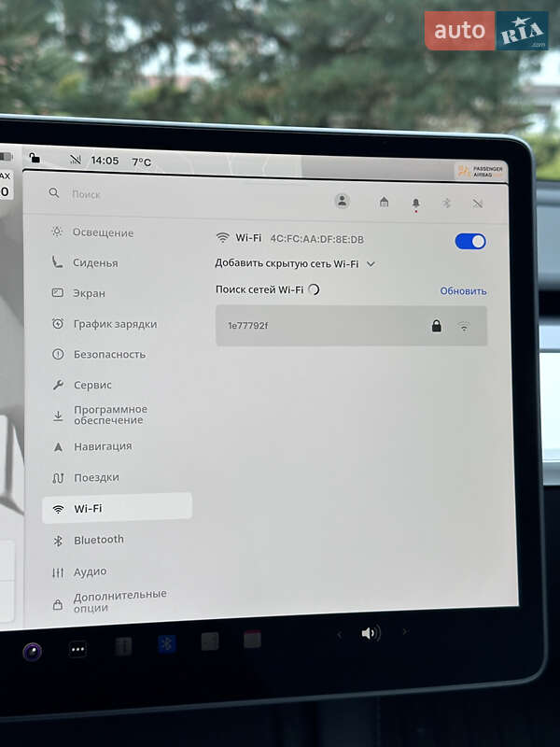Select the Экран (Display) menu item
Screen dimensions: 560x747
[78, 293]
